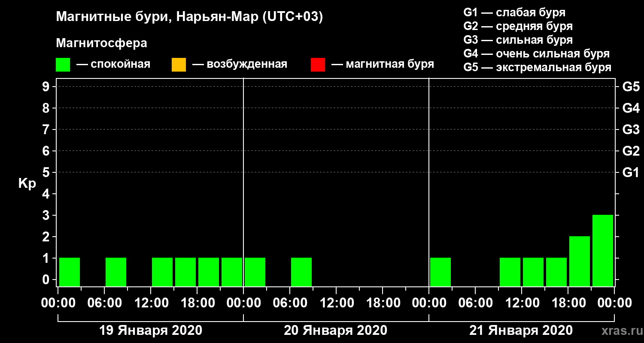The width and height of the screenshot is (644, 343).
Task: Click the '— спокойная' legend label
Action: point(113,64)
